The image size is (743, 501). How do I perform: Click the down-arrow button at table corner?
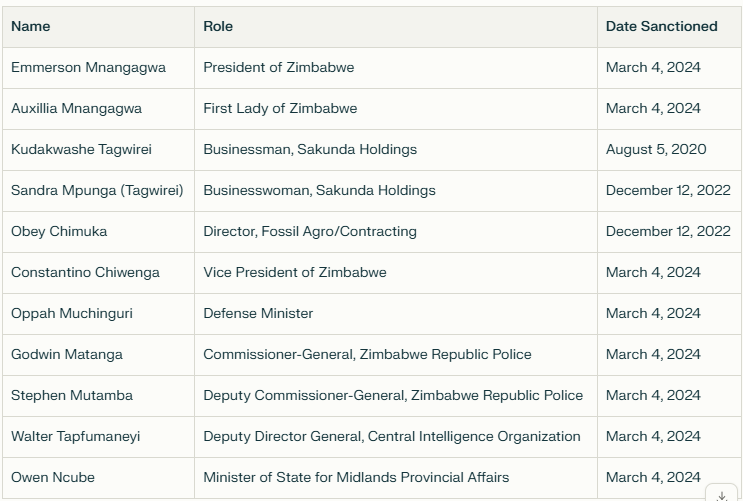tap(722, 494)
